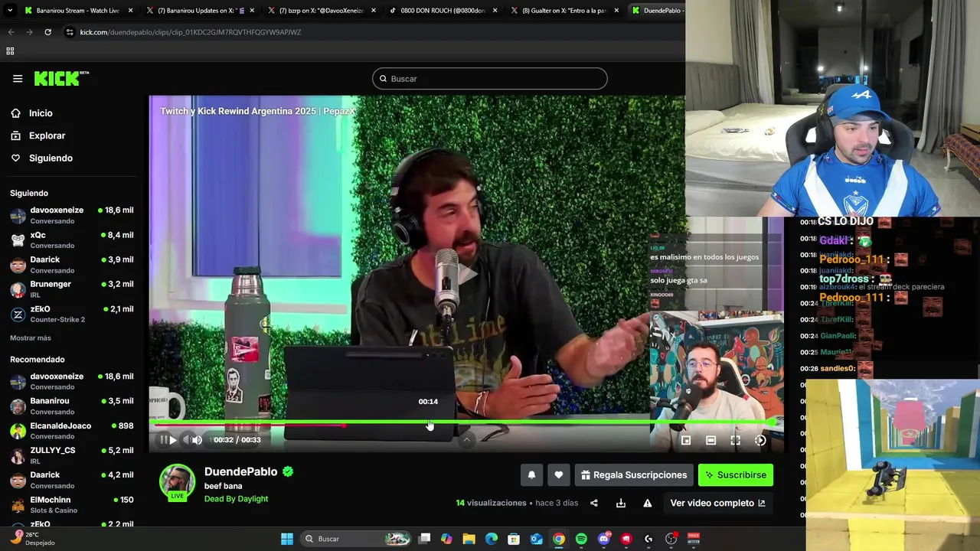Click the green Suscribirse button
This screenshot has height=551, width=980.
click(x=736, y=475)
